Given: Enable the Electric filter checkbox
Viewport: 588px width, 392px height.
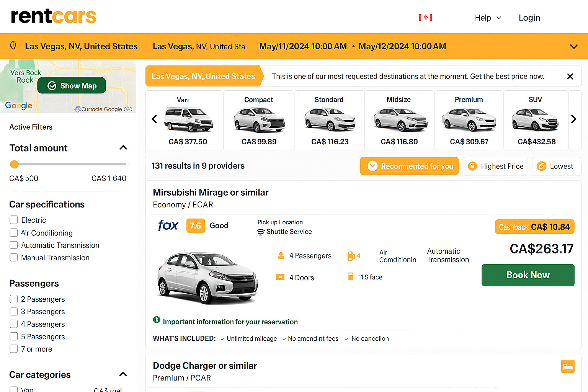Looking at the screenshot, I should coord(14,220).
